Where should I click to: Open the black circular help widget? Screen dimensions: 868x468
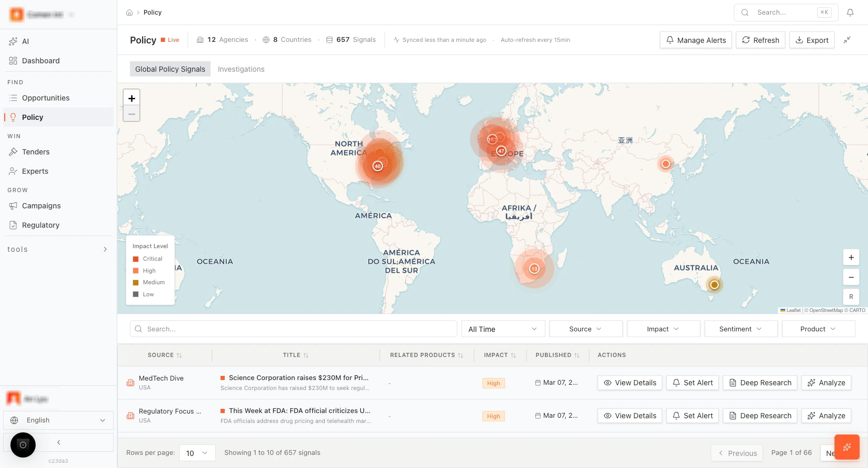pyautogui.click(x=23, y=445)
